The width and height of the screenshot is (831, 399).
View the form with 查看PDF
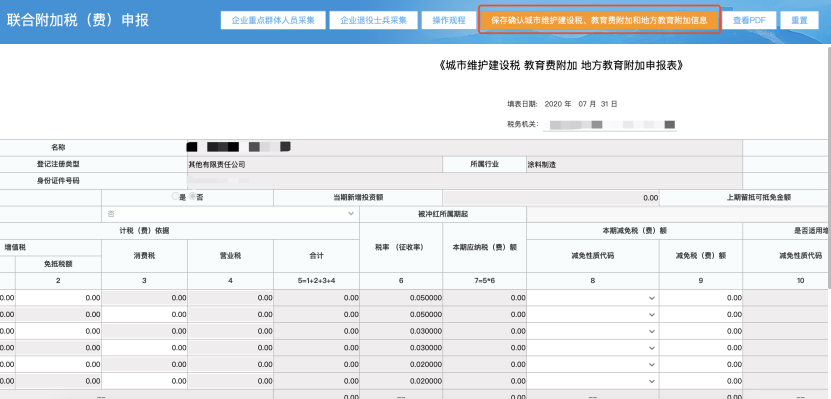point(749,21)
